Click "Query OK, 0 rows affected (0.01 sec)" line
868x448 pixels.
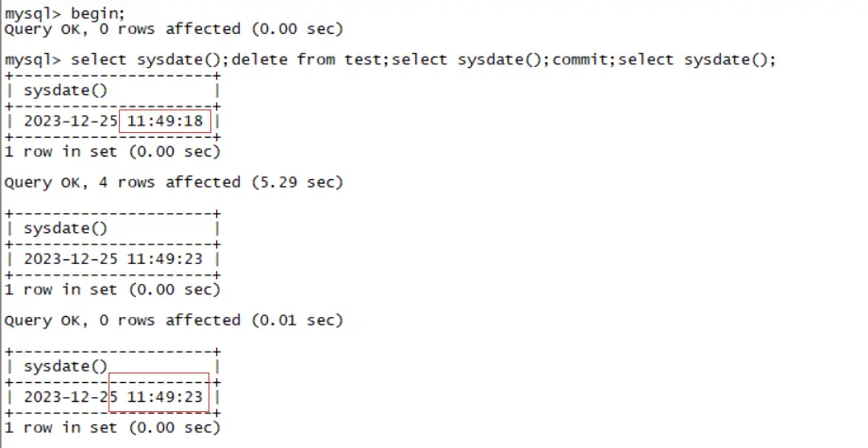[x=174, y=320]
